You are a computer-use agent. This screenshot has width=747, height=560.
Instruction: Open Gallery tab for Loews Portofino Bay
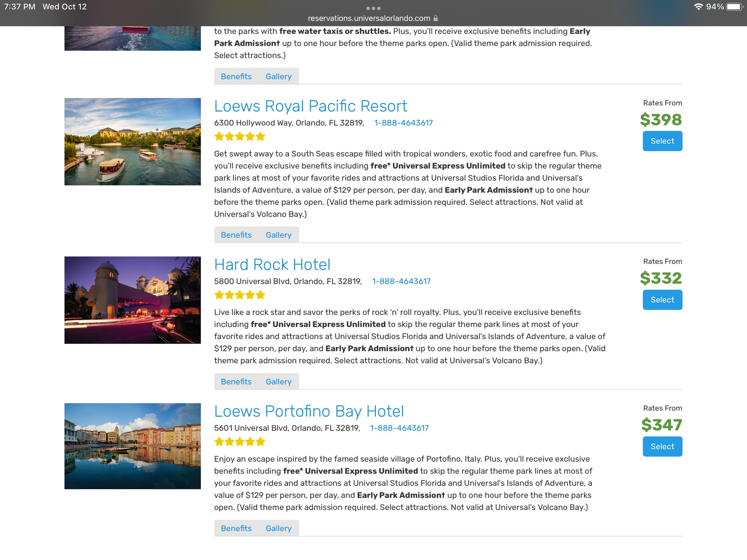click(279, 528)
